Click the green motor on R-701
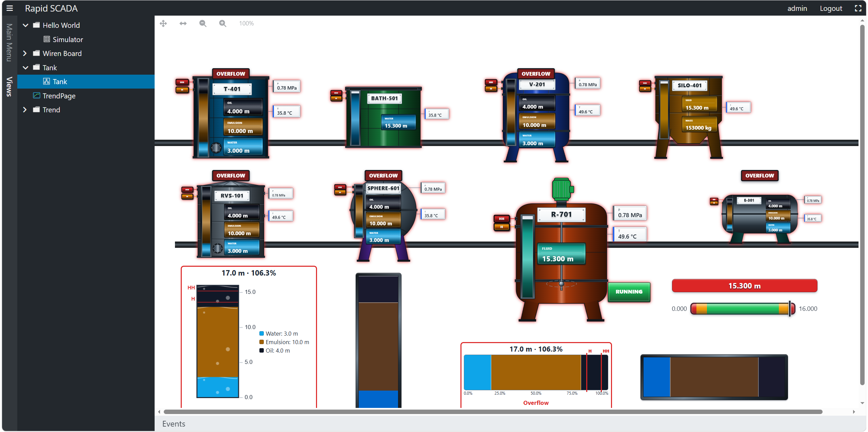Viewport: 868px width, 432px height. (x=562, y=189)
